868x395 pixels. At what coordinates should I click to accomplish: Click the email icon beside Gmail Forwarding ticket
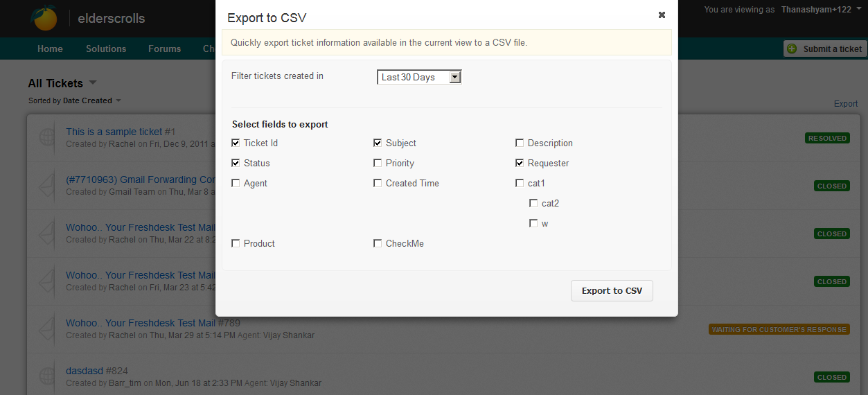[46, 185]
